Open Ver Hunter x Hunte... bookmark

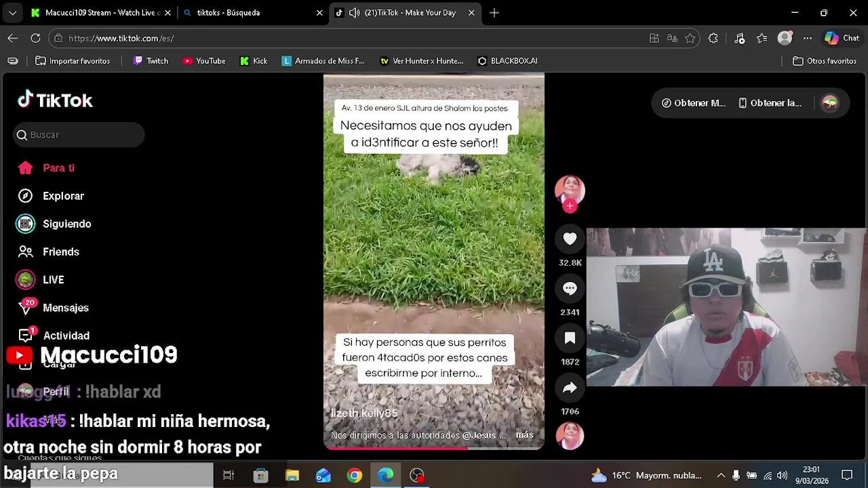tap(421, 61)
